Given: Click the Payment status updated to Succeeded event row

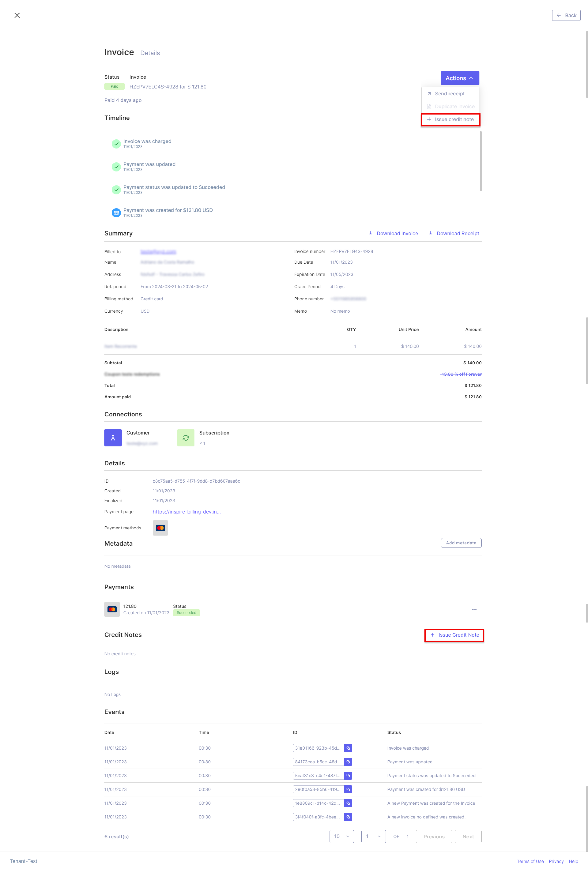Looking at the screenshot, I should click(x=293, y=775).
